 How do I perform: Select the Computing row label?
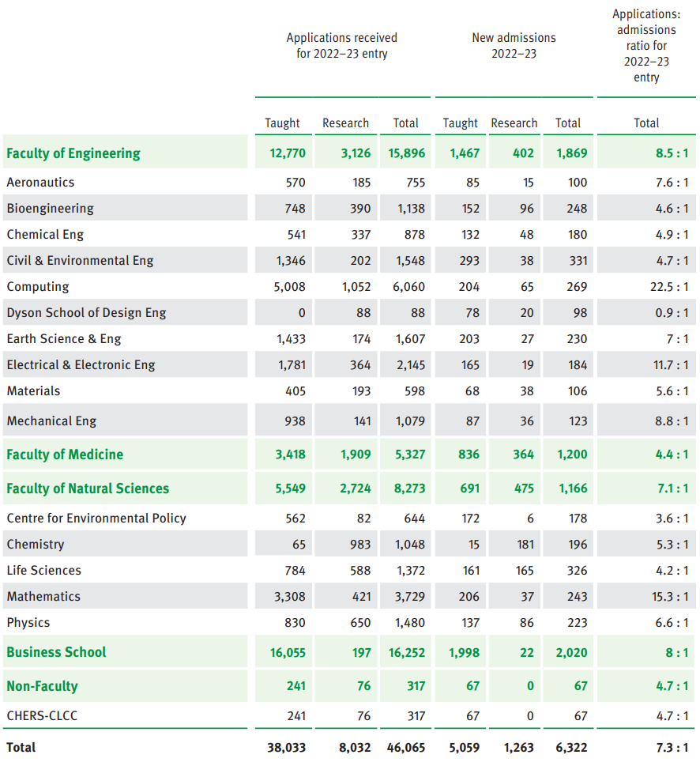[x=38, y=287]
